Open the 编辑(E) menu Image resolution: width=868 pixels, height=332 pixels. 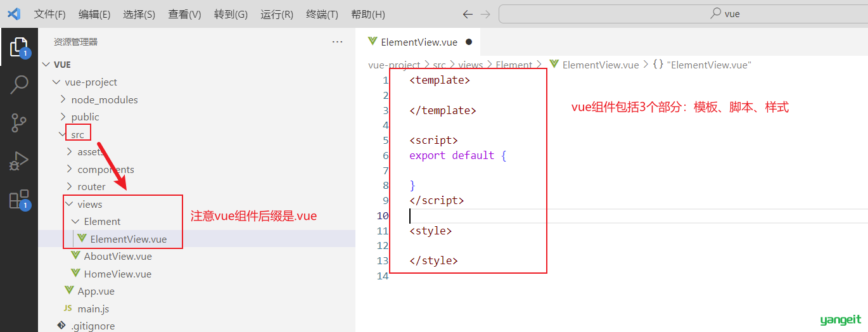click(x=94, y=14)
